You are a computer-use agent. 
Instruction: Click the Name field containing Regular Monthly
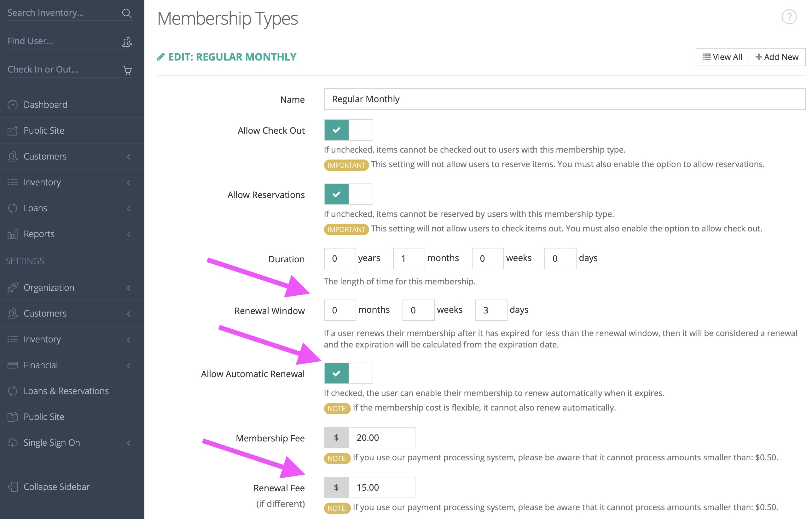565,99
